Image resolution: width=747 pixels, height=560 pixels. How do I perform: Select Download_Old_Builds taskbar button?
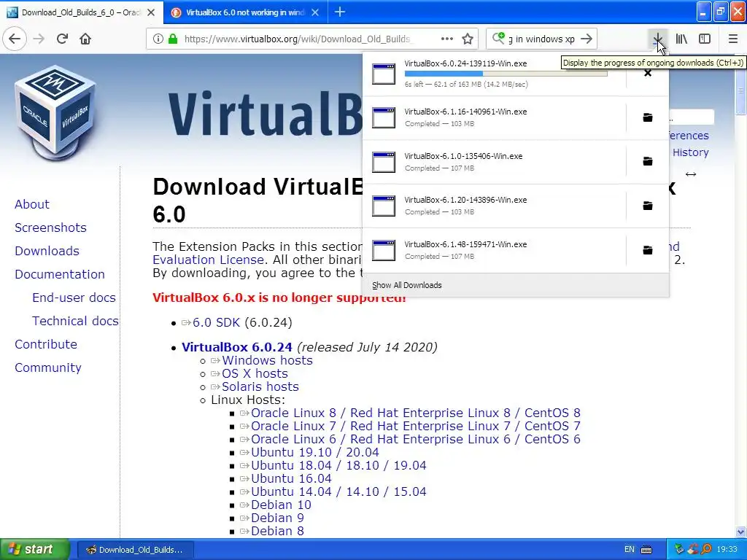135,550
